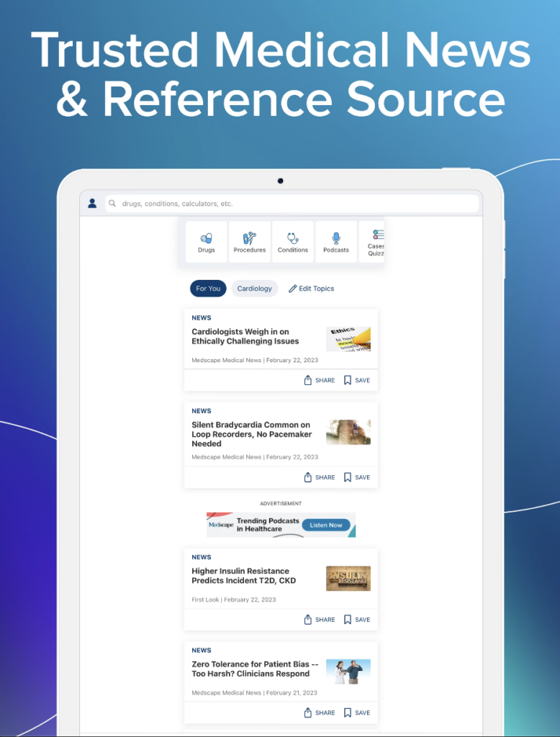Image resolution: width=560 pixels, height=737 pixels.
Task: Focus the drugs, conditions, calculators search field
Action: point(292,204)
